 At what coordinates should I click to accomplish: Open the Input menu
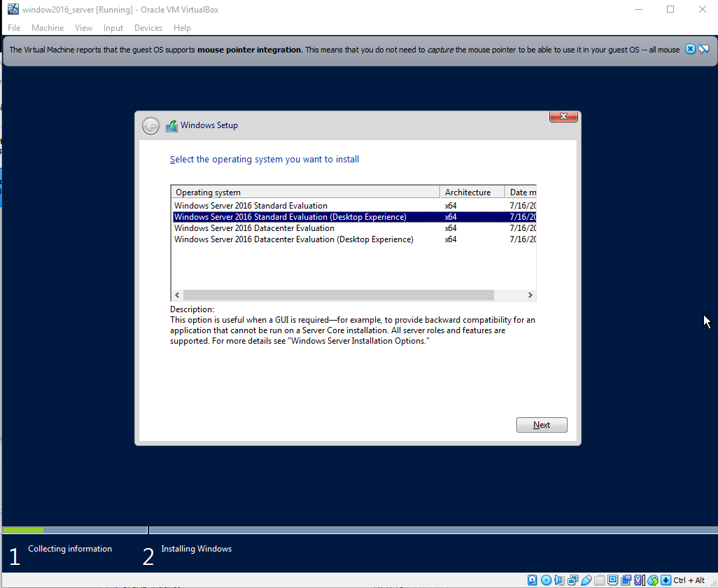point(113,28)
